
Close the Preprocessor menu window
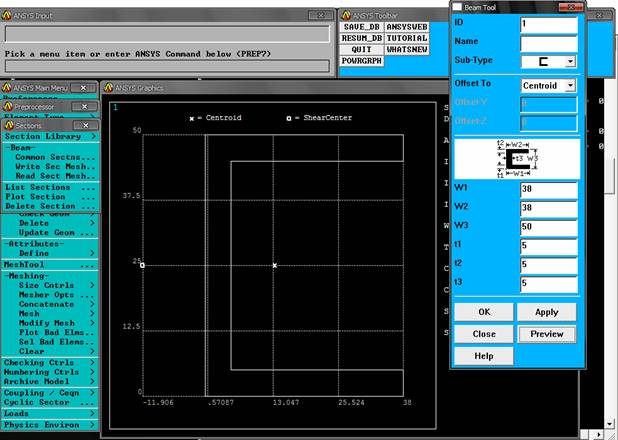tap(84, 106)
